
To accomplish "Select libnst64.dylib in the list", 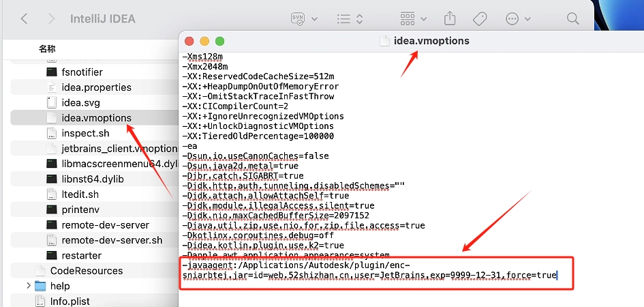I will 92,179.
